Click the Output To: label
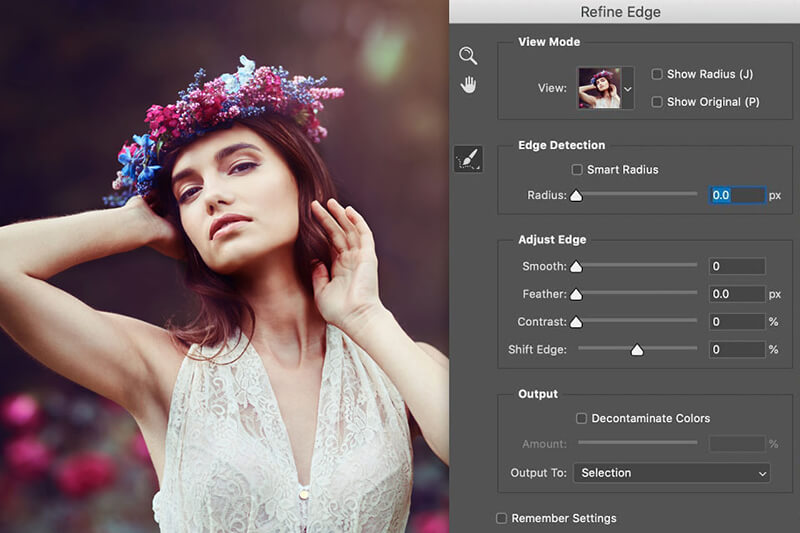 pos(538,473)
